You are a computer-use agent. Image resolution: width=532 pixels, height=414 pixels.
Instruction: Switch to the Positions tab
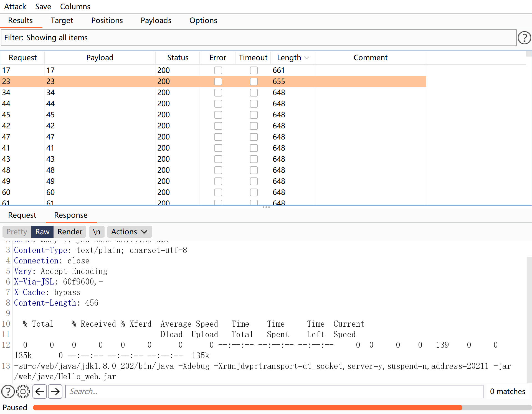click(107, 21)
